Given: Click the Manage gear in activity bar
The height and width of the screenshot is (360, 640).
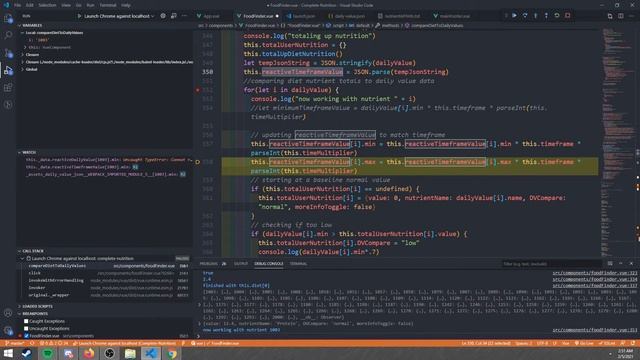Looking at the screenshot, I should (8, 330).
